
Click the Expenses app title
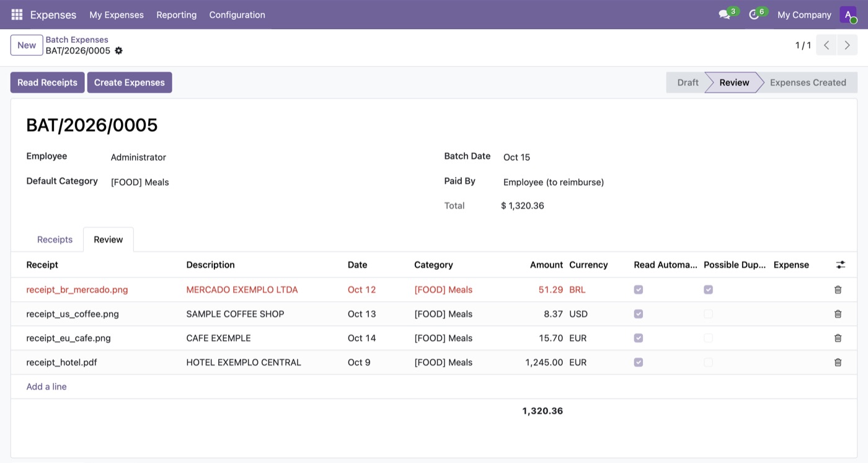coord(53,14)
